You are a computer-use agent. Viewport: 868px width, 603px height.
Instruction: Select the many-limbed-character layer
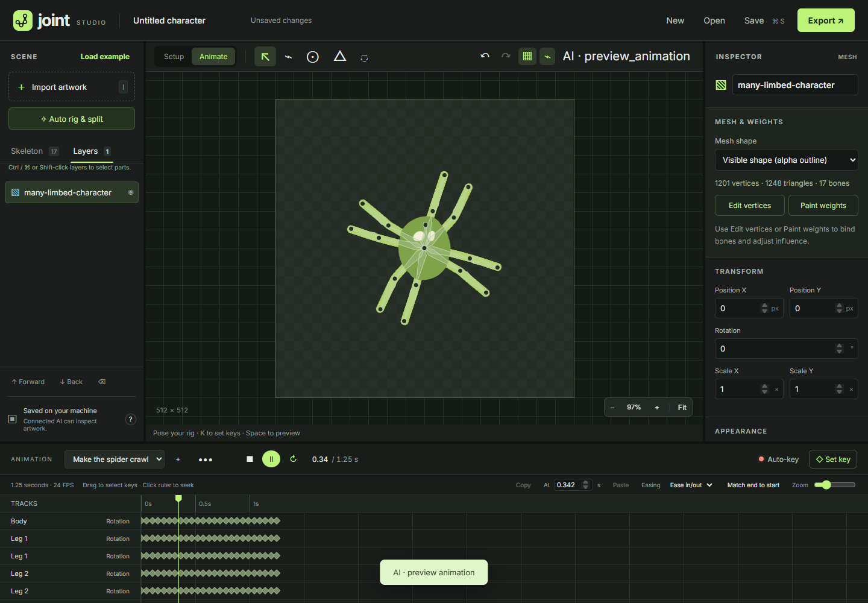tap(72, 192)
